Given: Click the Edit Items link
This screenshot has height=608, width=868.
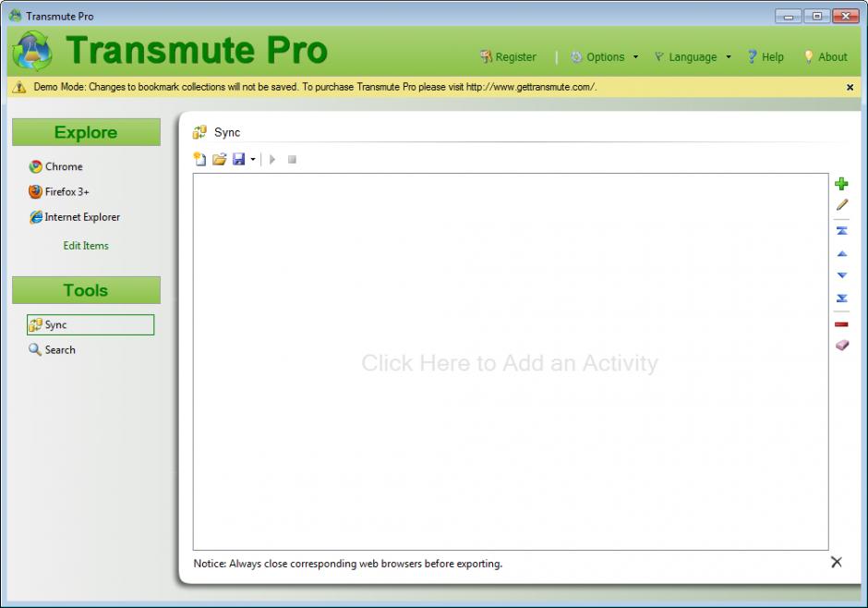Looking at the screenshot, I should tap(86, 245).
